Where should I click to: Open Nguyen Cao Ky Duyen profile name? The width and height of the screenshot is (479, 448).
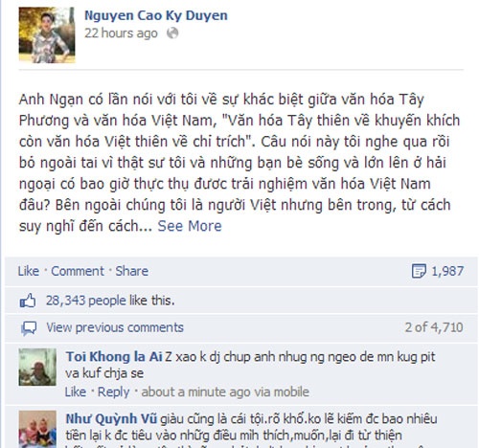[x=156, y=15]
